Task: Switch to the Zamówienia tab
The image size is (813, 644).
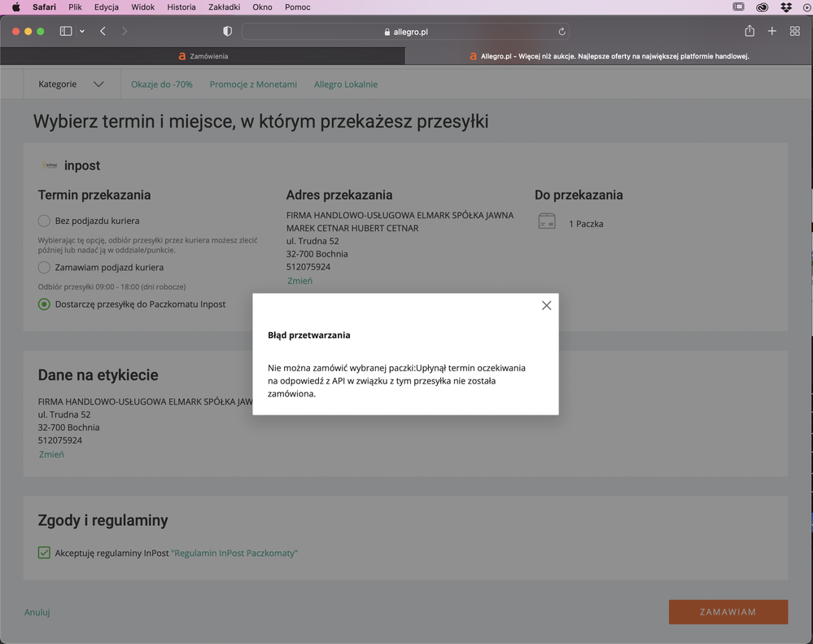Action: click(x=203, y=56)
